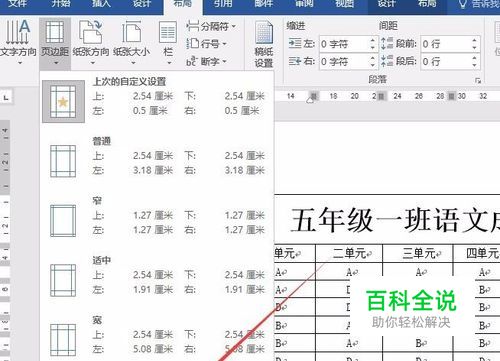This screenshot has width=500, height=361.
Task: Click the Margins (页边距) button
Action: (55, 43)
